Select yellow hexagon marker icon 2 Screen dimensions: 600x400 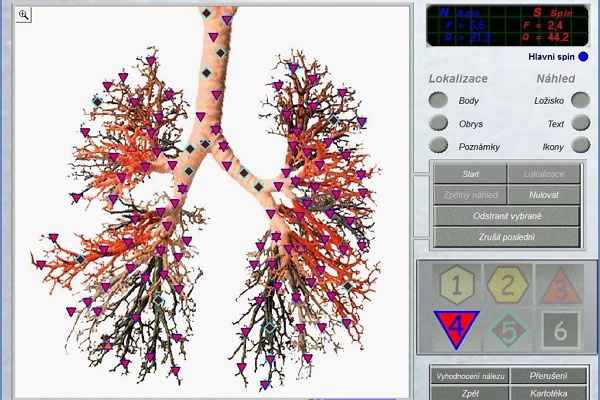click(507, 284)
